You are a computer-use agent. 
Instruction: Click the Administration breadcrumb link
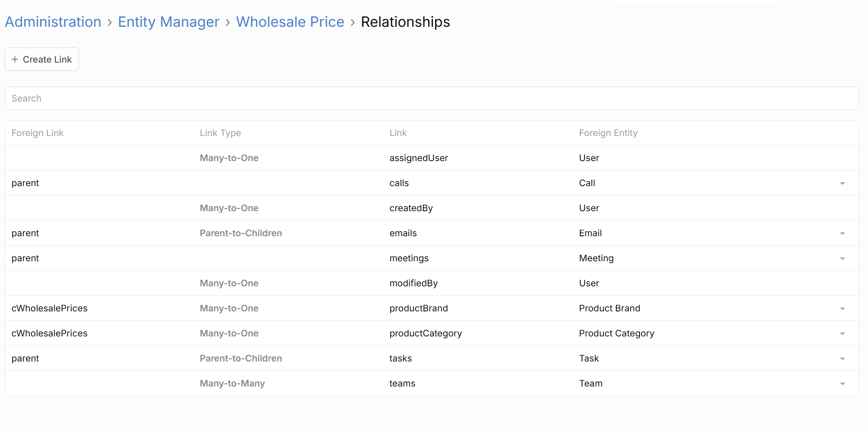tap(53, 22)
